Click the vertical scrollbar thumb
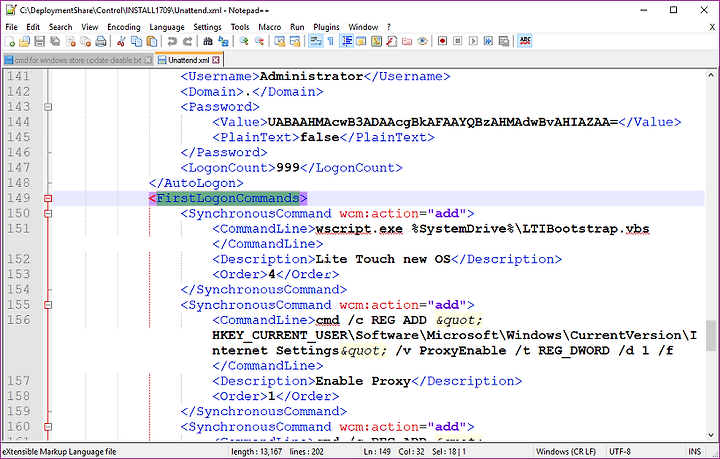 coord(711,336)
